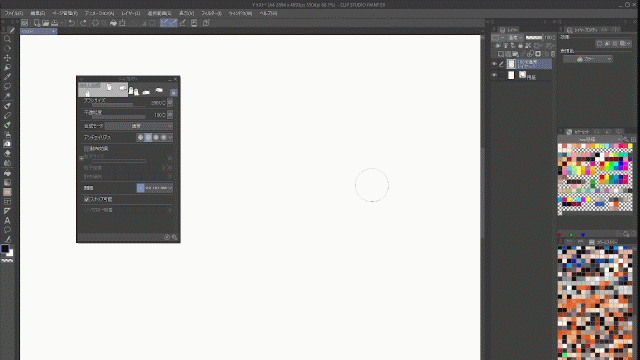
Task: Select the Ruler tool
Action: click(x=7, y=211)
